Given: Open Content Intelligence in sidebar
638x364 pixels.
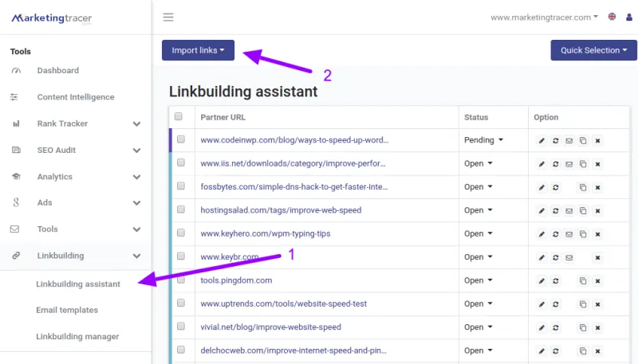Looking at the screenshot, I should pyautogui.click(x=76, y=97).
